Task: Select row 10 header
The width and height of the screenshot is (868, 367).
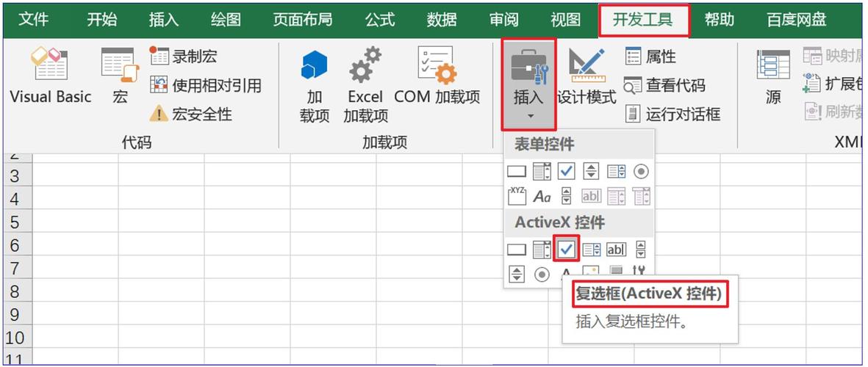Action: 17,338
